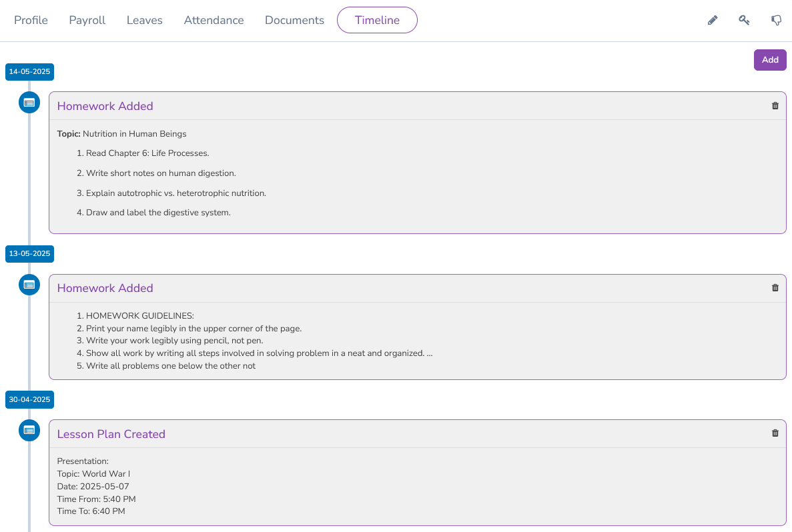The width and height of the screenshot is (792, 532).
Task: View the Attendance tab
Action: [x=214, y=20]
